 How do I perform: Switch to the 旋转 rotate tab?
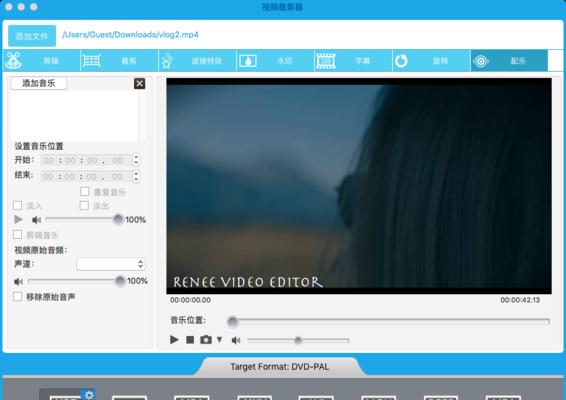pyautogui.click(x=431, y=61)
